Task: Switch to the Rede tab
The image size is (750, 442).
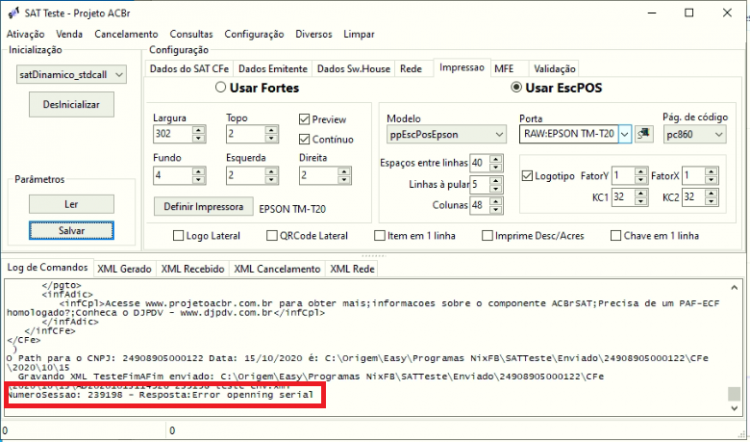Action: [411, 68]
